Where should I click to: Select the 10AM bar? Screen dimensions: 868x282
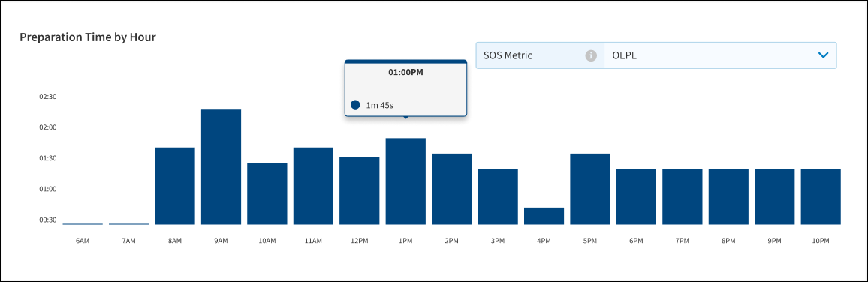tap(267, 193)
